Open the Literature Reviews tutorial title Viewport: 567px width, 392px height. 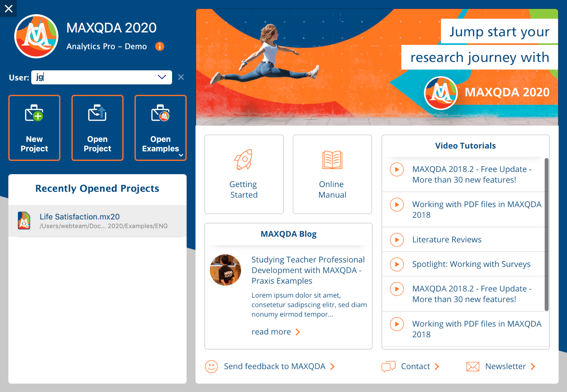click(447, 240)
